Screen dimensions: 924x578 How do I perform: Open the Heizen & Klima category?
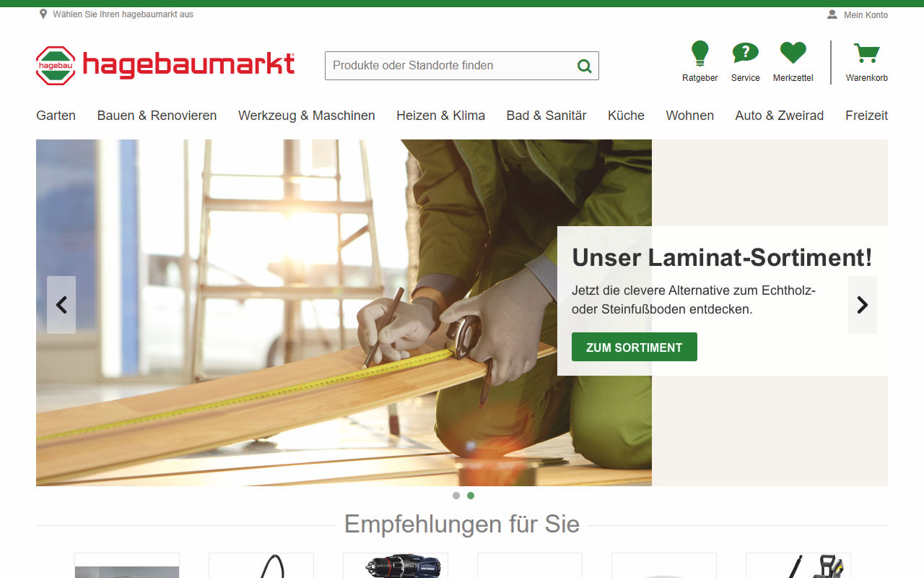coord(440,116)
